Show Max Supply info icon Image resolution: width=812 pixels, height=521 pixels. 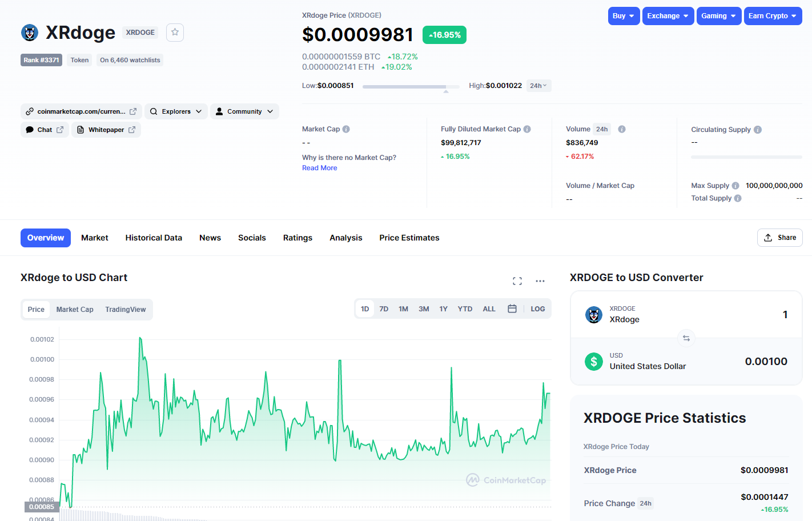pyautogui.click(x=735, y=186)
